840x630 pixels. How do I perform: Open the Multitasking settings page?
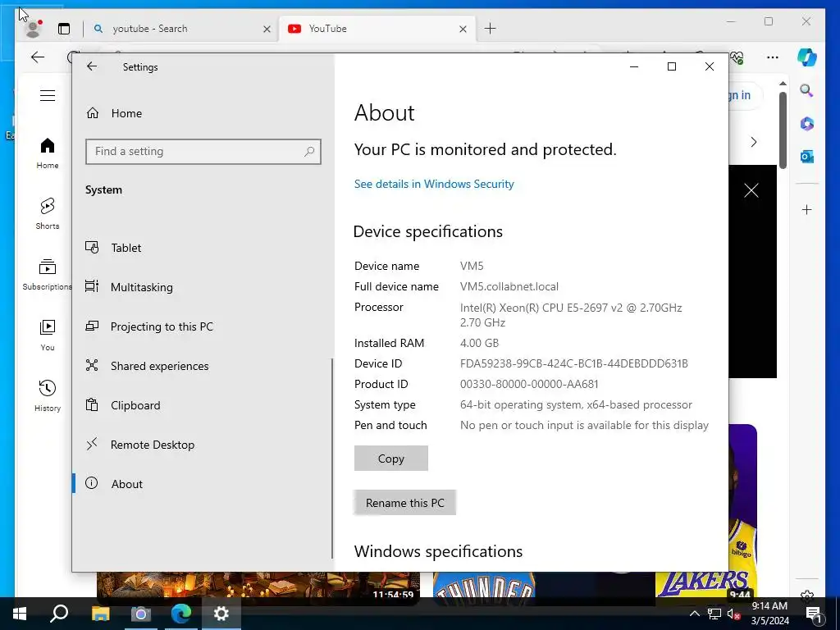(203, 287)
